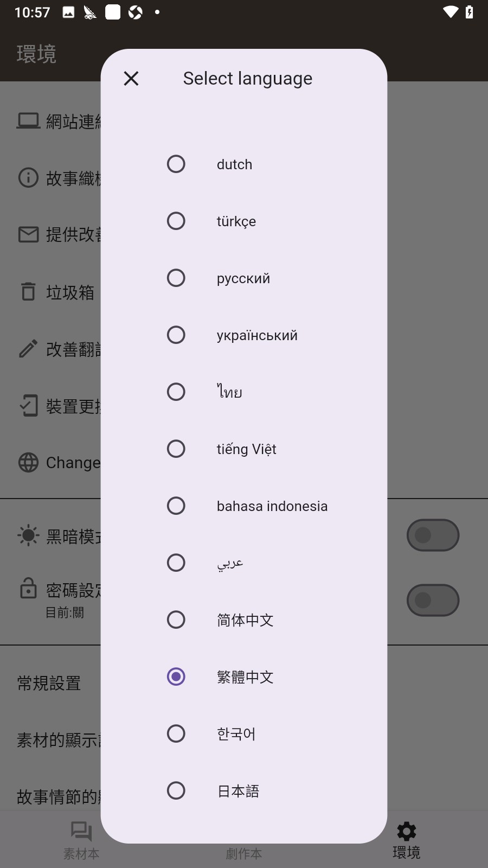Select 日本語 as the language
The image size is (488, 868).
[176, 790]
